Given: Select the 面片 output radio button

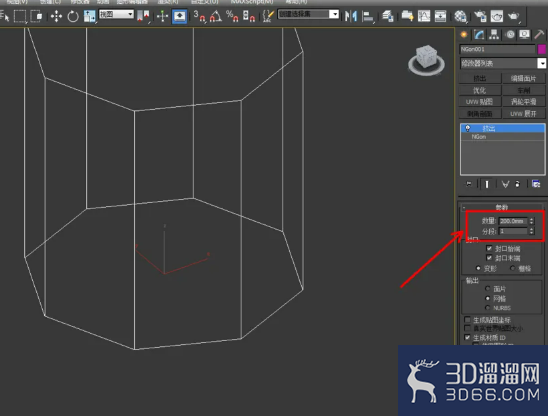Looking at the screenshot, I should pyautogui.click(x=488, y=288).
